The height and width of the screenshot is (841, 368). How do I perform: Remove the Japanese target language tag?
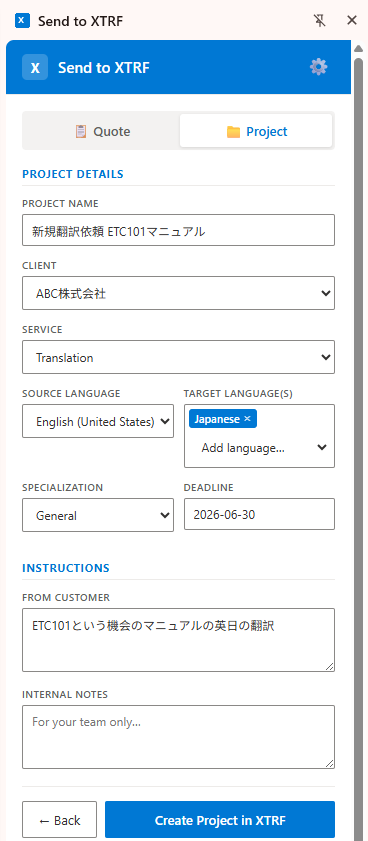point(247,419)
